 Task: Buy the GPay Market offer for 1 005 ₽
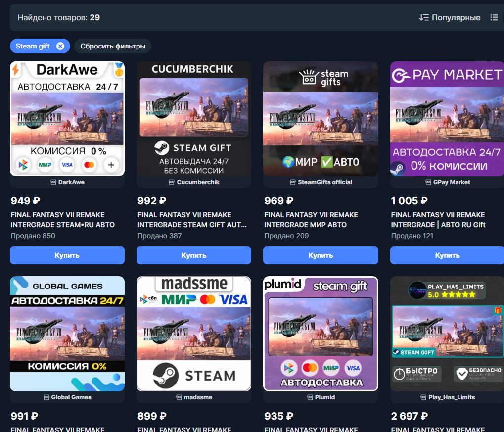(x=447, y=255)
